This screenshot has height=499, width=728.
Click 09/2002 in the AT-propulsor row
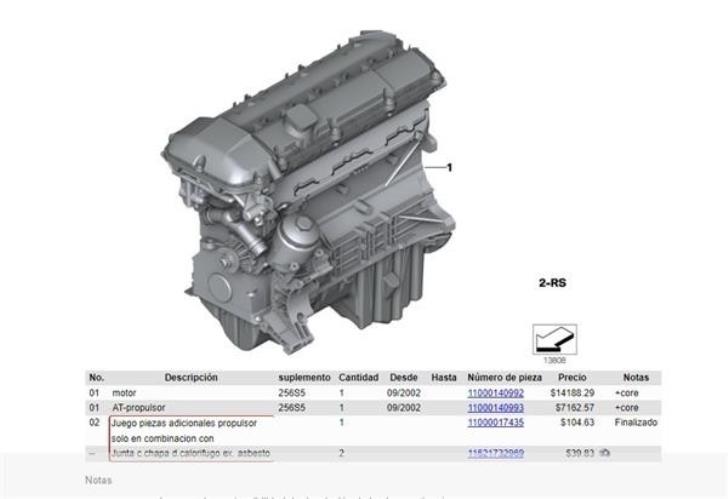coord(403,408)
